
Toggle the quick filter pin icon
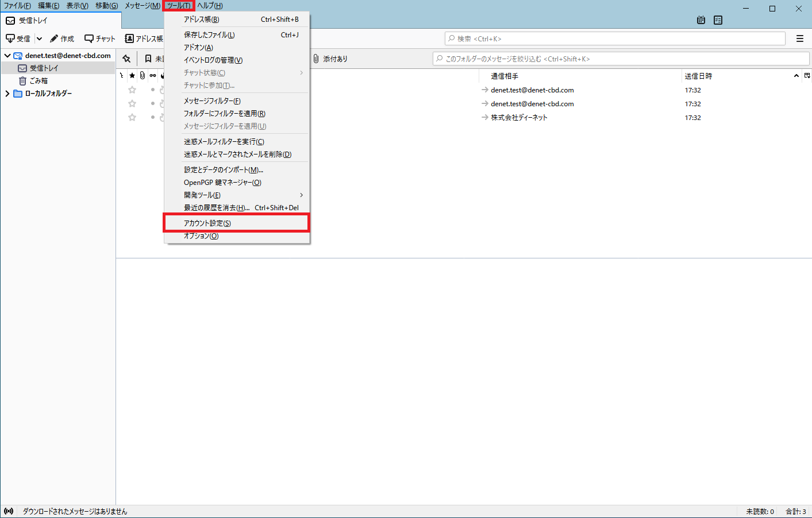tap(126, 59)
